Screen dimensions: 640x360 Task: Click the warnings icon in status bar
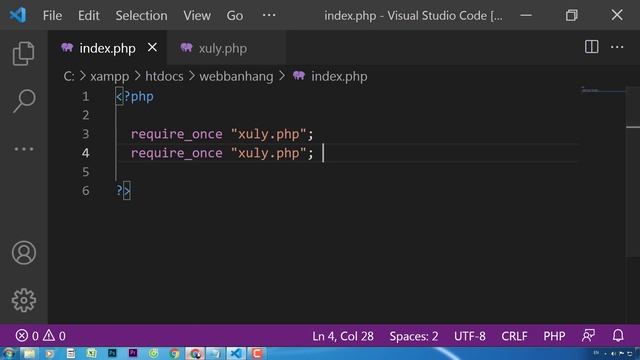click(49, 336)
